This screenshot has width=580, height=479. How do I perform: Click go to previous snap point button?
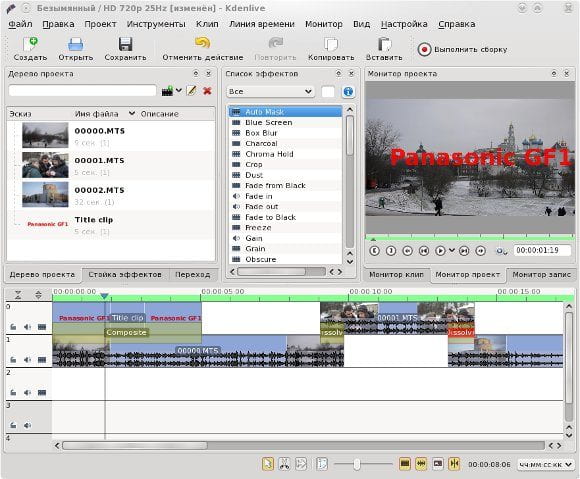tap(424, 251)
